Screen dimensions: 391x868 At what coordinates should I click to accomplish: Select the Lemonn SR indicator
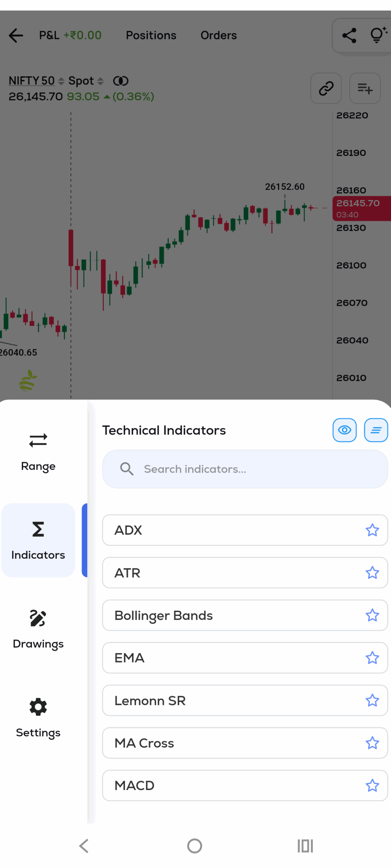tap(231, 700)
